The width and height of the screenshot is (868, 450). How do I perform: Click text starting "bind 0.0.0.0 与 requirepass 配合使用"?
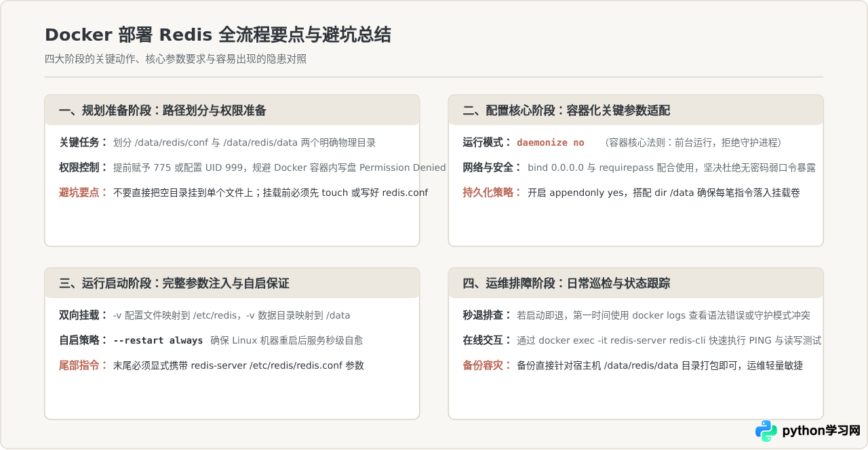(671, 167)
